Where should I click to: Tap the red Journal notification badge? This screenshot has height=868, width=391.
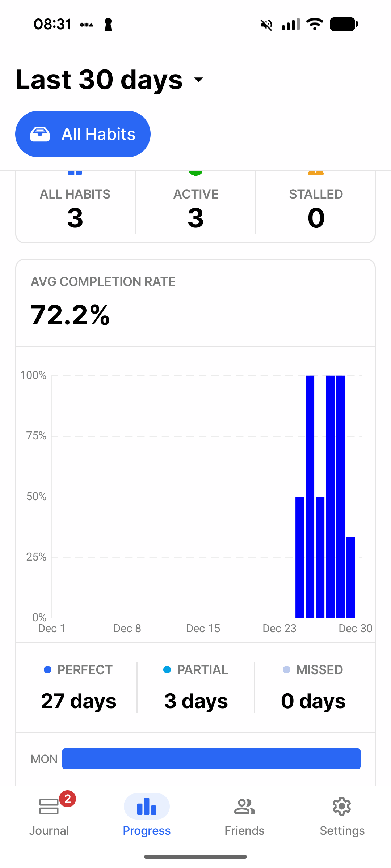click(67, 799)
